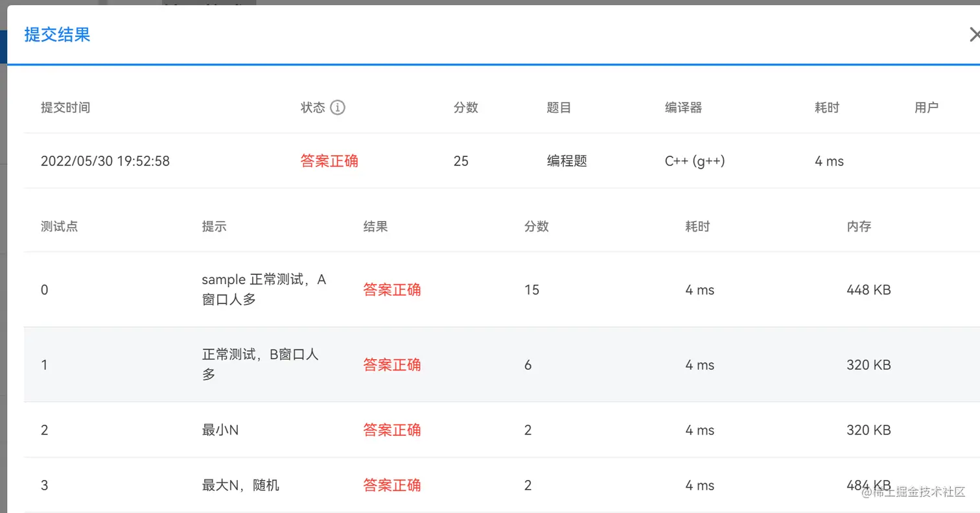Select the test point 0 sample row hint
This screenshot has width=980, height=513.
point(264,289)
